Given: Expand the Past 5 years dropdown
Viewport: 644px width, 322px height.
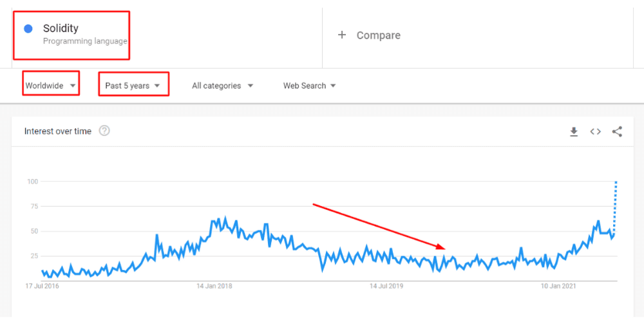Looking at the screenshot, I should click(x=133, y=86).
